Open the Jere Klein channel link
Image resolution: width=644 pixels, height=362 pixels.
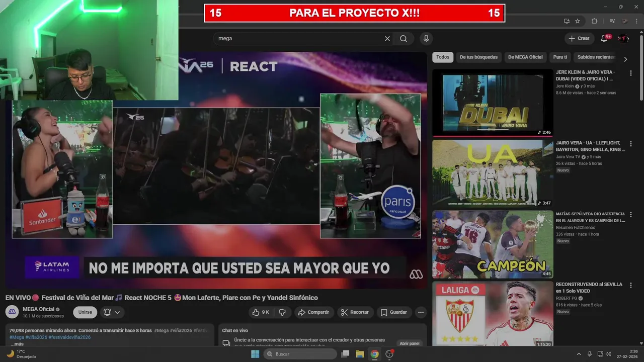pos(565,86)
